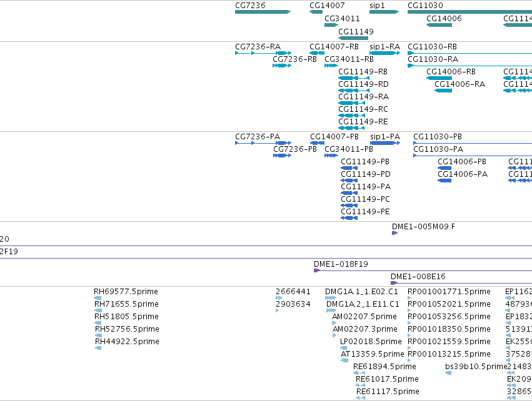Click protein CG11149-PC
Image resolution: width=532 pixels, height=401 pixels.
click(x=349, y=205)
